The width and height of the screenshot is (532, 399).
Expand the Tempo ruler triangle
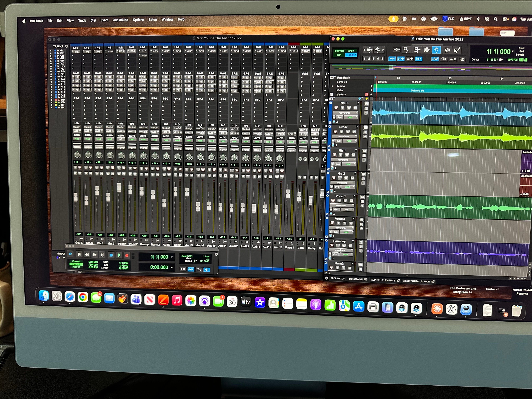pos(333,86)
